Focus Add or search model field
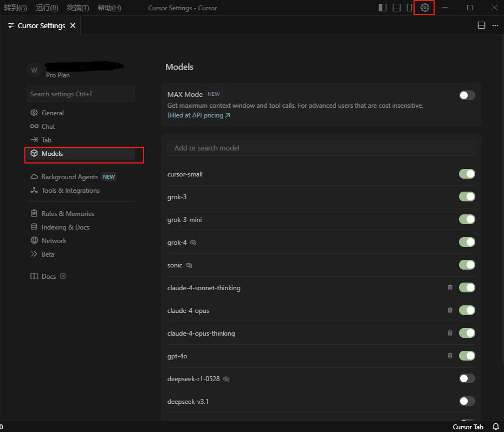This screenshot has width=504, height=432. tap(321, 148)
